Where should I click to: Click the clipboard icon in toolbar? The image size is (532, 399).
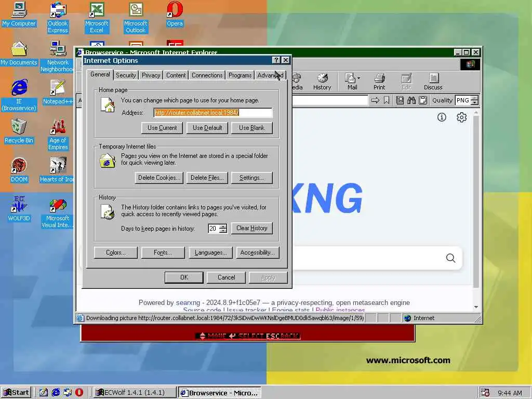pos(423,100)
